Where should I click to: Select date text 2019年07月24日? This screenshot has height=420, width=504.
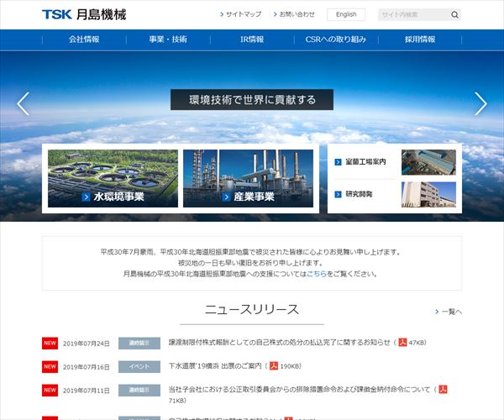[87, 344]
